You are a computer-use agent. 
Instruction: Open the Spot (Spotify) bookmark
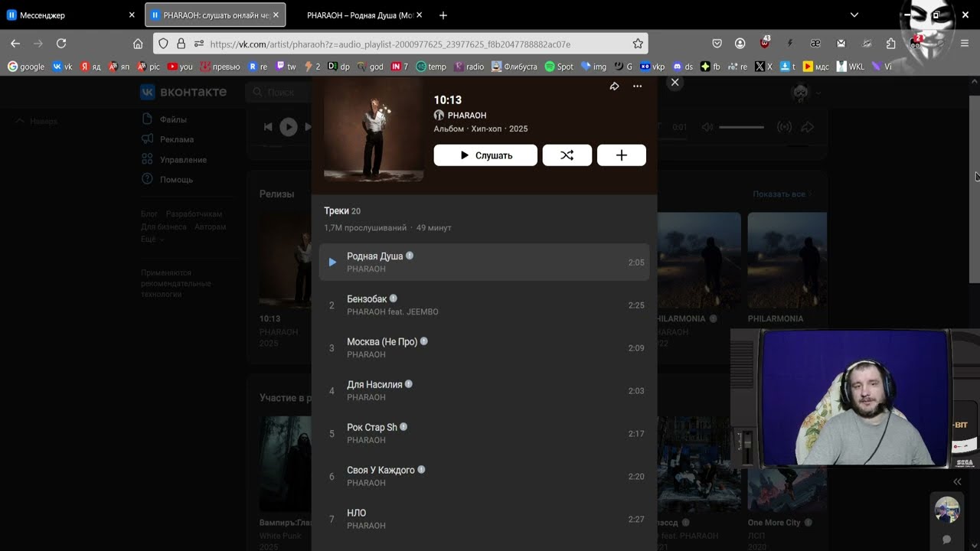[x=559, y=67]
